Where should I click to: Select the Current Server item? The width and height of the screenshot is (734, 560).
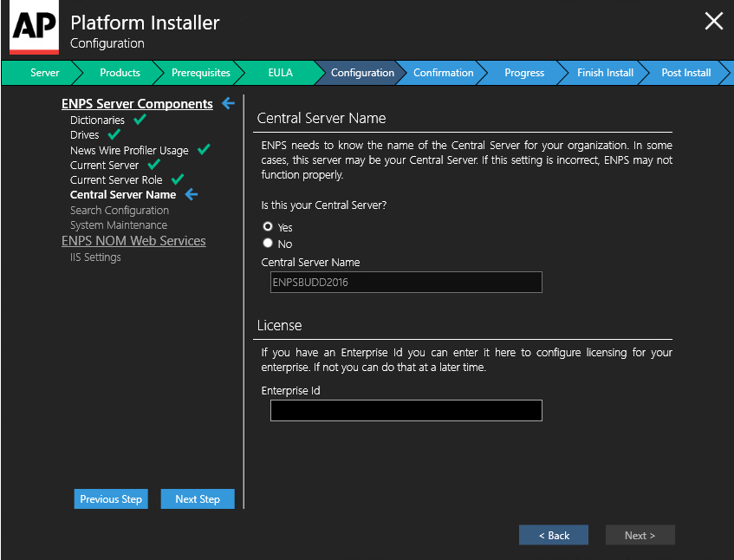point(104,166)
